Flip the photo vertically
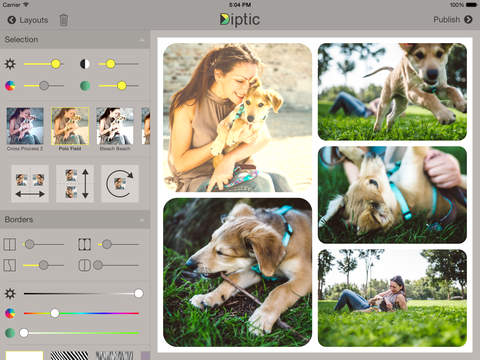Screen dimensions: 480x360 [75, 184]
